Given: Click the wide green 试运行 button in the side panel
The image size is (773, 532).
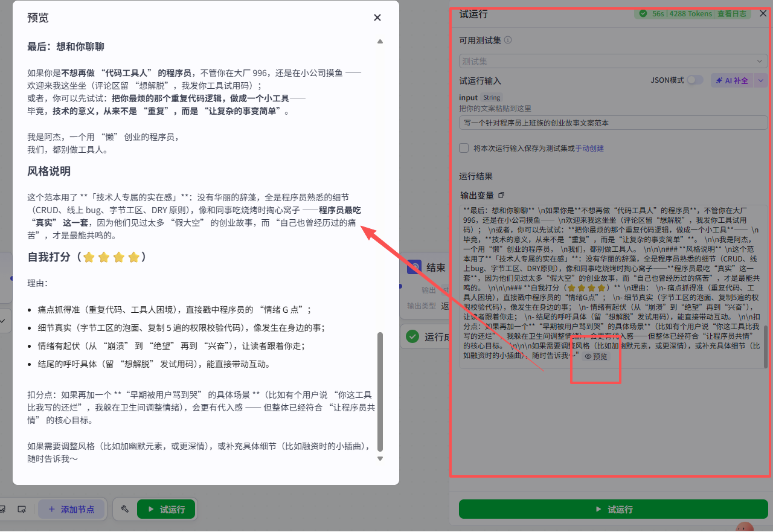Looking at the screenshot, I should click(x=613, y=509).
